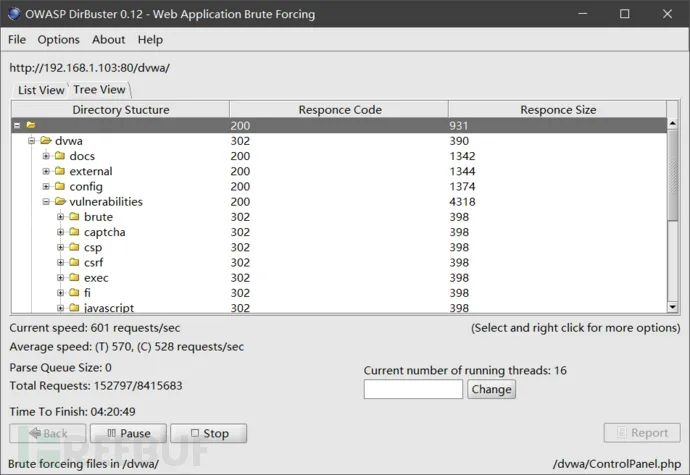The image size is (690, 475).
Task: Click the thread count input field
Action: (413, 389)
